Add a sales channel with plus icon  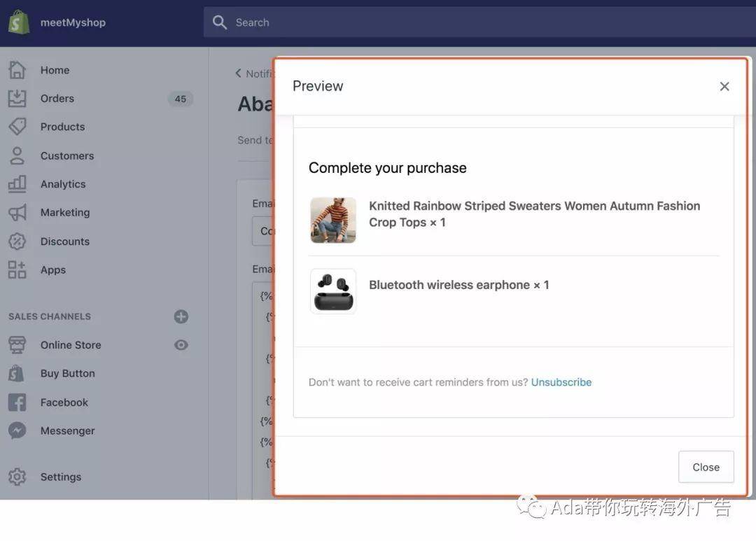[x=181, y=316]
